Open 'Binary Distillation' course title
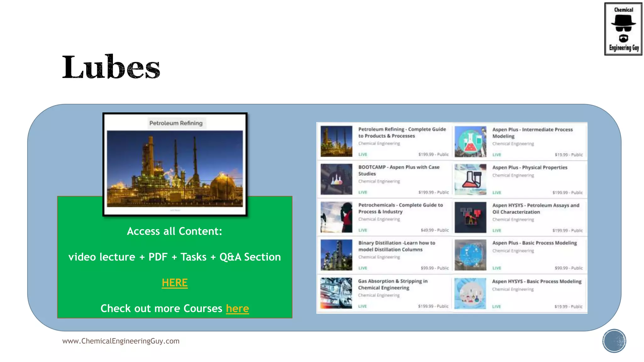This screenshot has height=362, width=644. (x=396, y=246)
